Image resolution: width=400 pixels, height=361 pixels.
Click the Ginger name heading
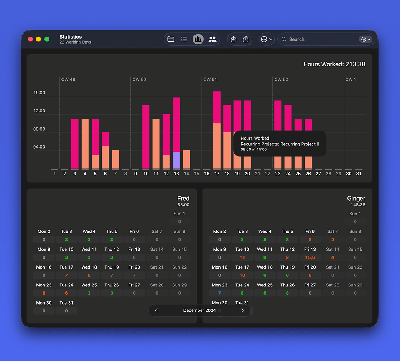pyautogui.click(x=356, y=198)
